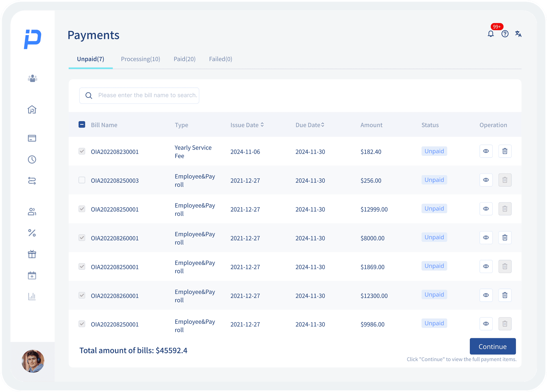The image size is (547, 392).
Task: Open the bar chart reports sidebar icon
Action: pos(32,297)
